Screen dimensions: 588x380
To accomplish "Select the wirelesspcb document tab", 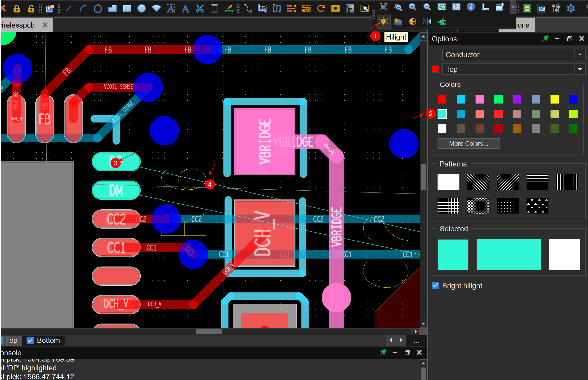I will pyautogui.click(x=18, y=25).
